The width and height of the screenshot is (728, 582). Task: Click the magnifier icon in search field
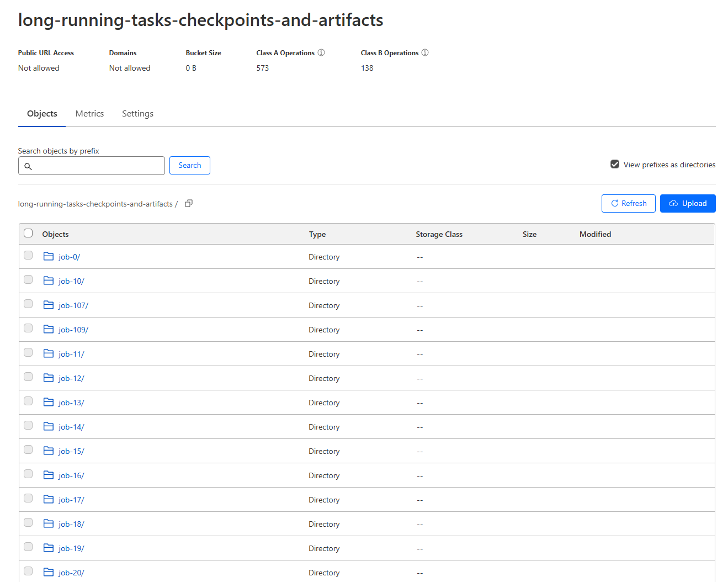(28, 166)
